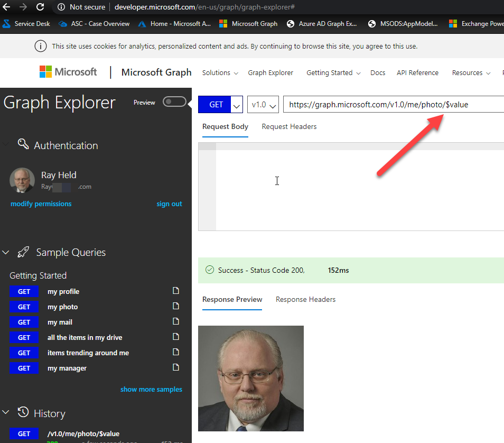Click the Microsoft logo
504x443 pixels.
click(x=68, y=72)
